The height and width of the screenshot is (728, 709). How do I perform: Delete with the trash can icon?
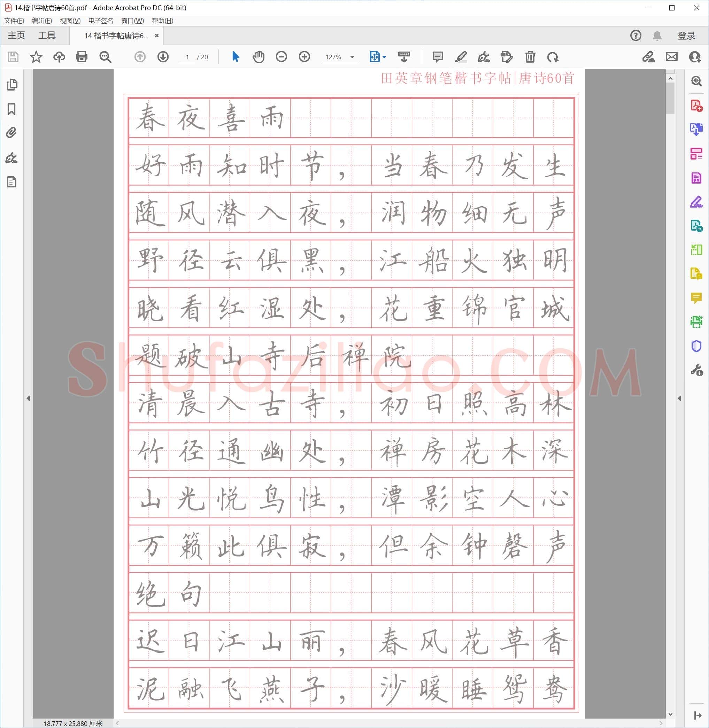530,57
